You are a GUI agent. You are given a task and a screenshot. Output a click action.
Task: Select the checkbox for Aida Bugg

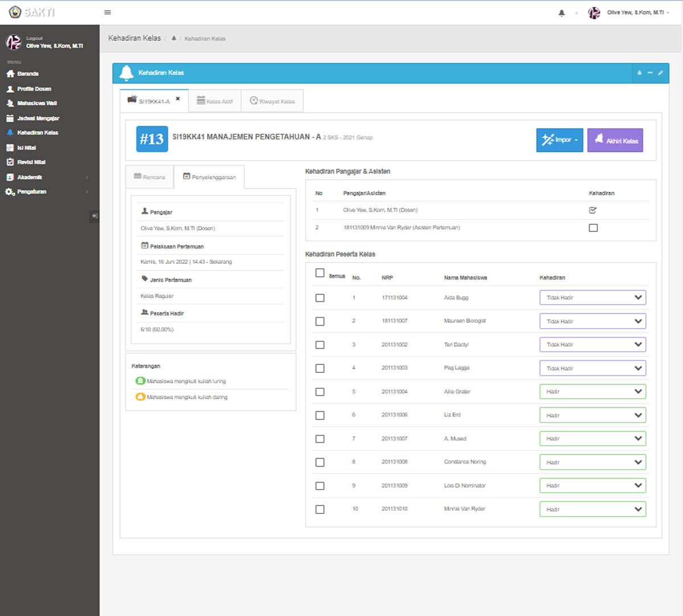(x=320, y=298)
